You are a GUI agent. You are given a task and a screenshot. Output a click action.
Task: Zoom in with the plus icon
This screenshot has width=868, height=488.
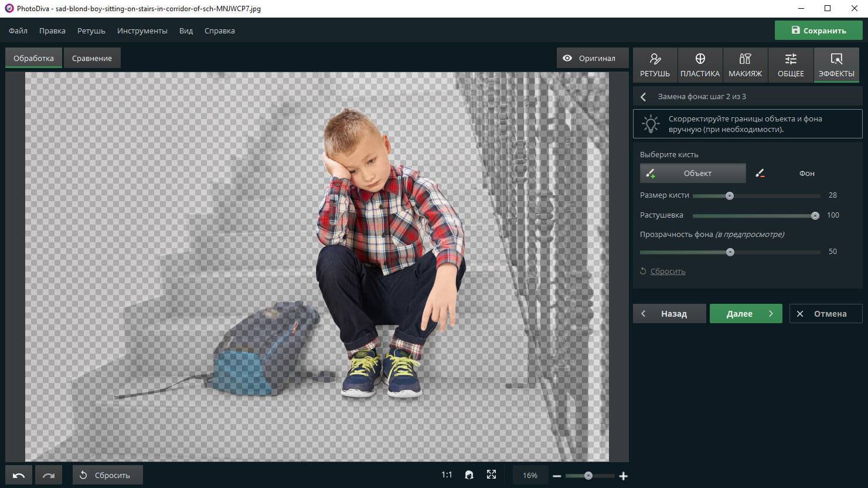(624, 476)
